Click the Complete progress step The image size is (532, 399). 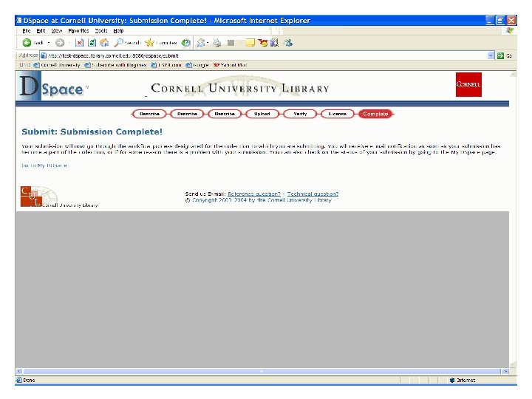(375, 114)
